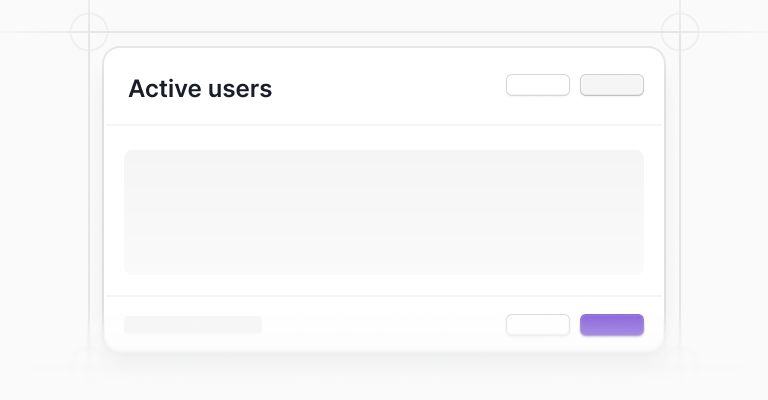Click the right vertical guide line
Viewport: 768px width, 400px height.
(680, 196)
